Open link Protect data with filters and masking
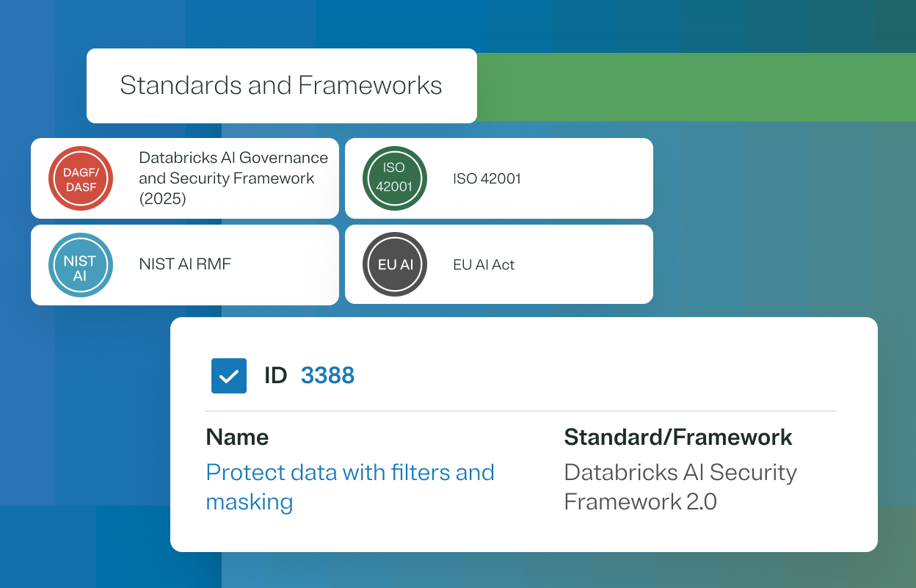 (x=350, y=487)
